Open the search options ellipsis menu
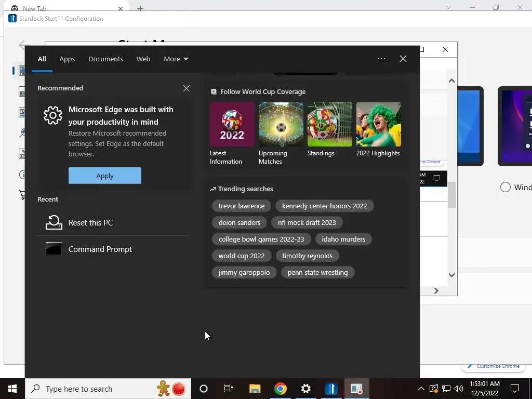 [381, 59]
